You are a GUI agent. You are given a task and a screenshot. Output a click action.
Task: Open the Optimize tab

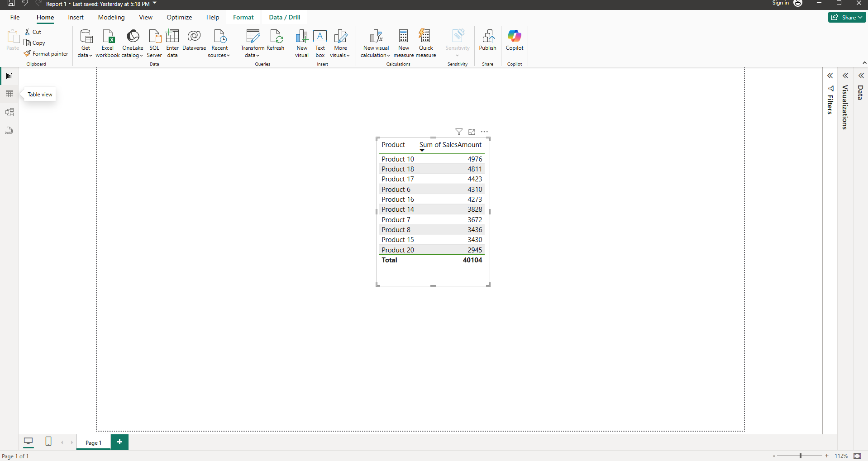[x=179, y=17]
